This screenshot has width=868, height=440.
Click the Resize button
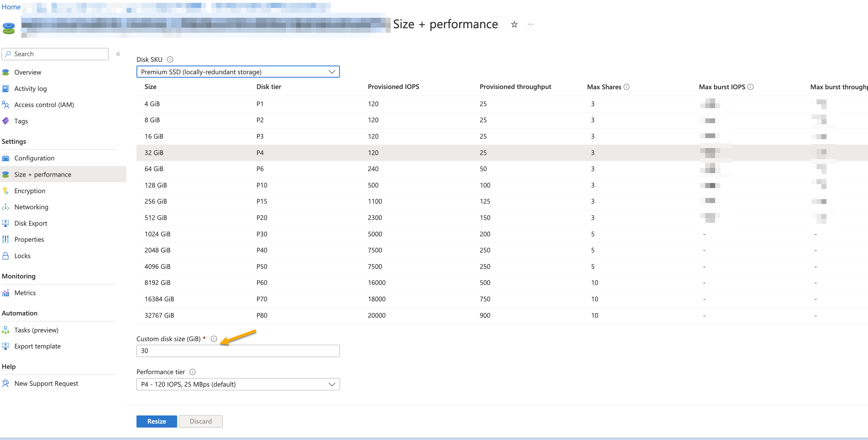coord(157,421)
